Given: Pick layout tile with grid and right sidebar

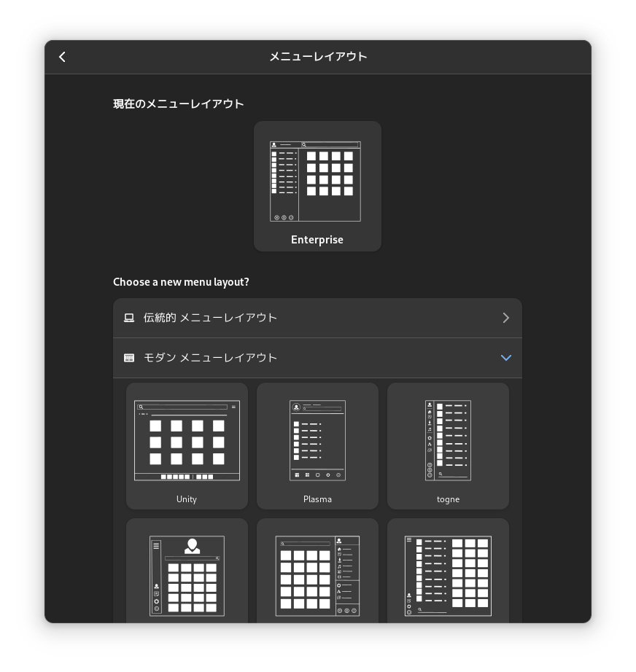Looking at the screenshot, I should pos(317,575).
